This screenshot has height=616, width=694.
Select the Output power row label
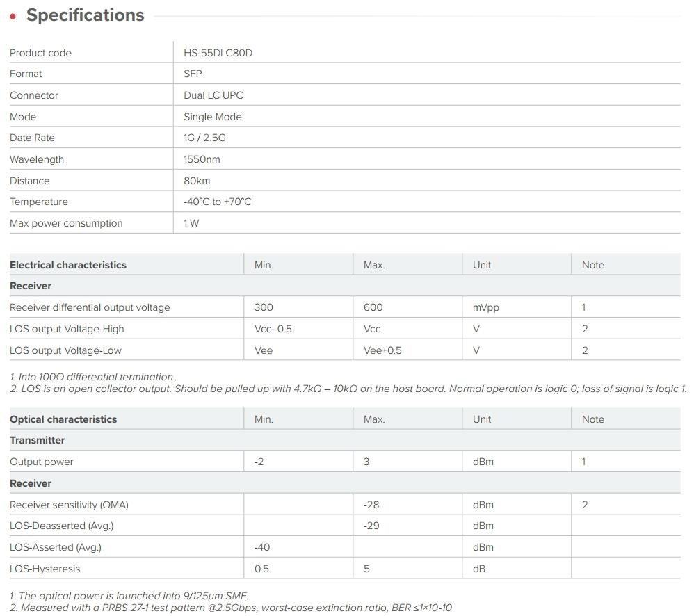[x=42, y=462]
